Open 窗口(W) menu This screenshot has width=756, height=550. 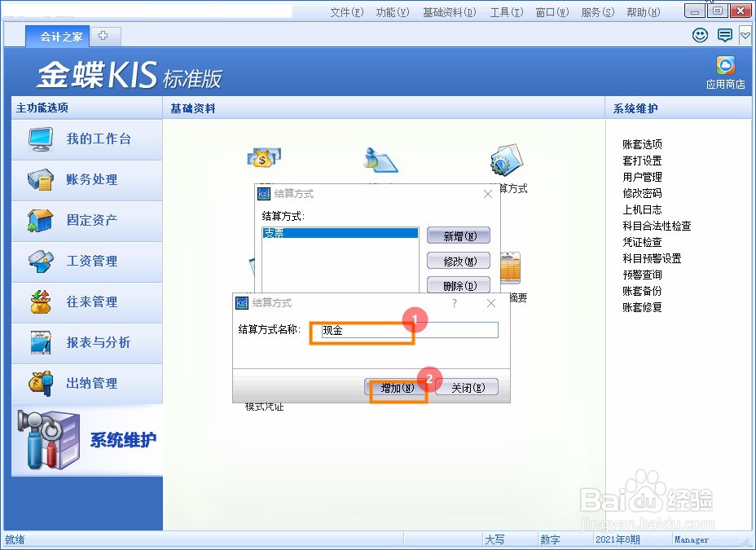[552, 12]
